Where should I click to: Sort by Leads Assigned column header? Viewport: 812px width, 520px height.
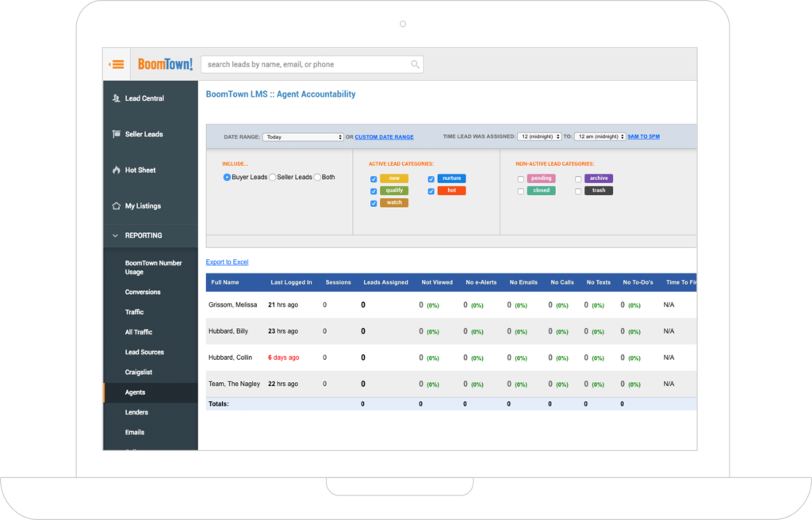point(386,282)
